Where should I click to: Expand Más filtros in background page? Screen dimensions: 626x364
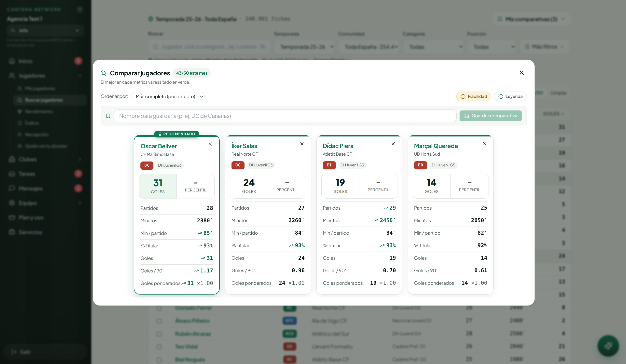pyautogui.click(x=544, y=47)
